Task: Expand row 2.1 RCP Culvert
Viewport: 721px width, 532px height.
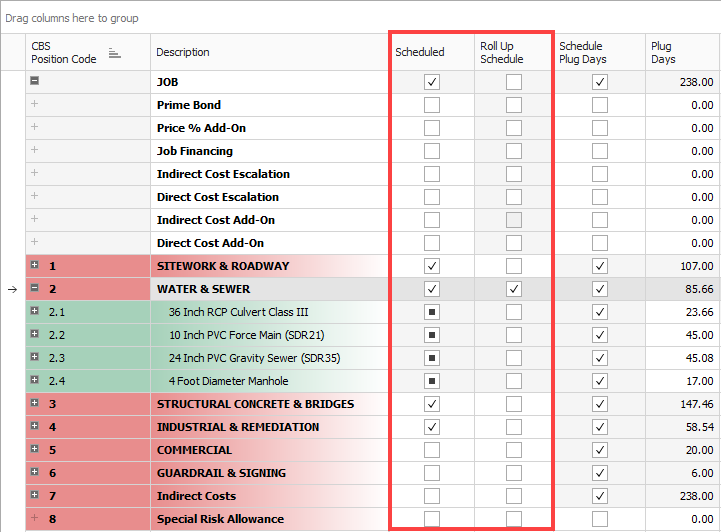Action: click(x=35, y=312)
